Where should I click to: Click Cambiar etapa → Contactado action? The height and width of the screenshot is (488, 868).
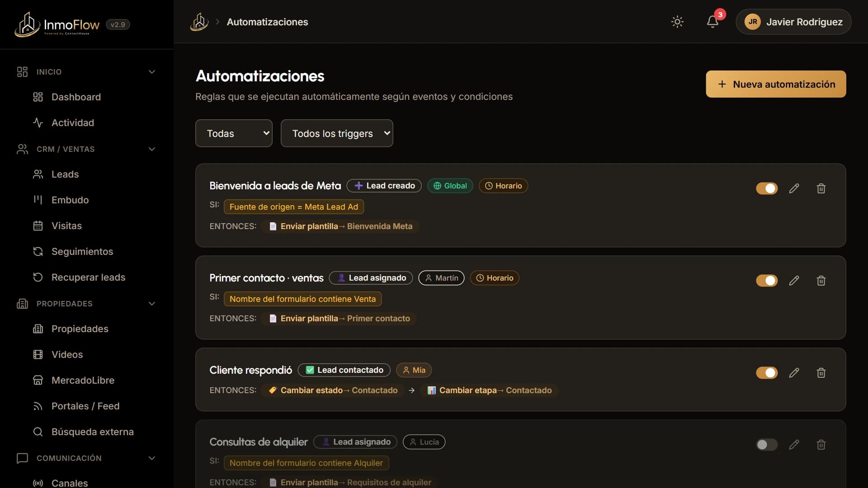point(489,390)
